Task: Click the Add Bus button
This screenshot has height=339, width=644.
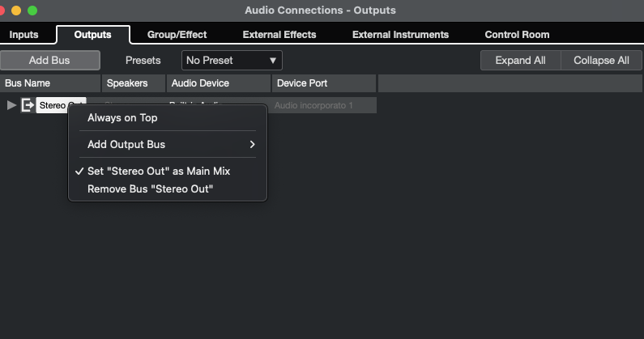Action: click(49, 60)
